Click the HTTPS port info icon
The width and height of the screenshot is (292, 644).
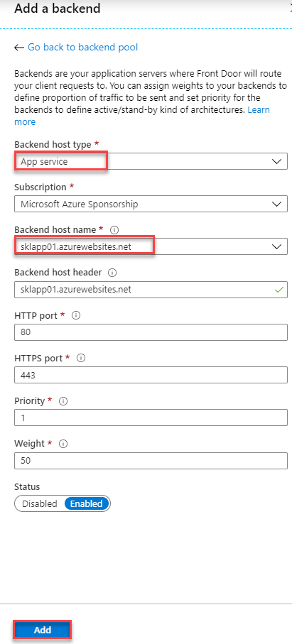point(81,358)
